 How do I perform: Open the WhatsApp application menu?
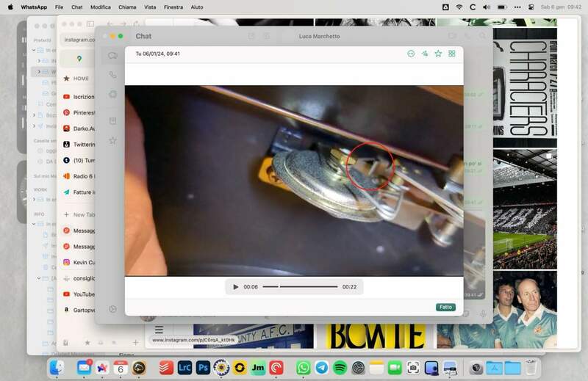34,7
